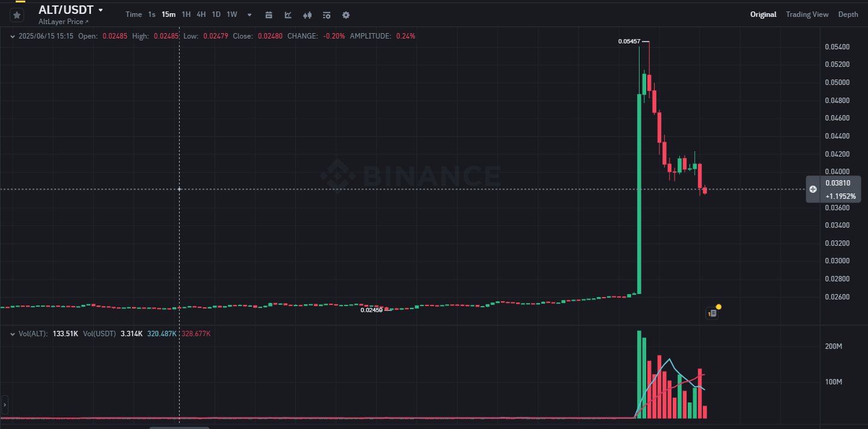Click the 0.05457 high price label

(629, 42)
